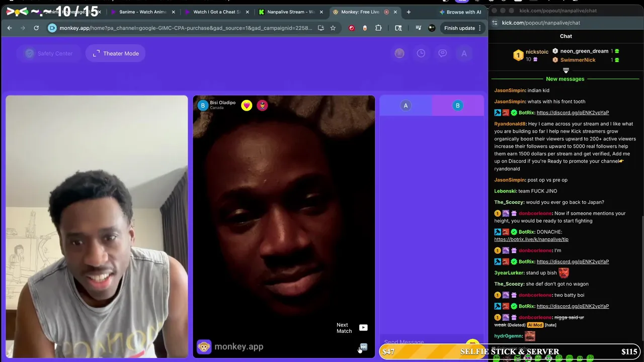Click the AI Mod badge on deleted message
The height and width of the screenshot is (362, 644).
coord(535,325)
